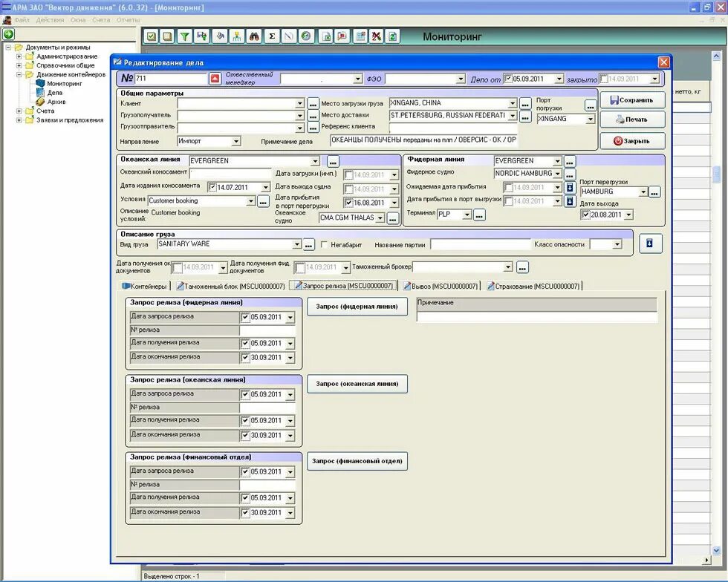Select Архив in the navigation tree
The height and width of the screenshot is (582, 728).
point(56,102)
